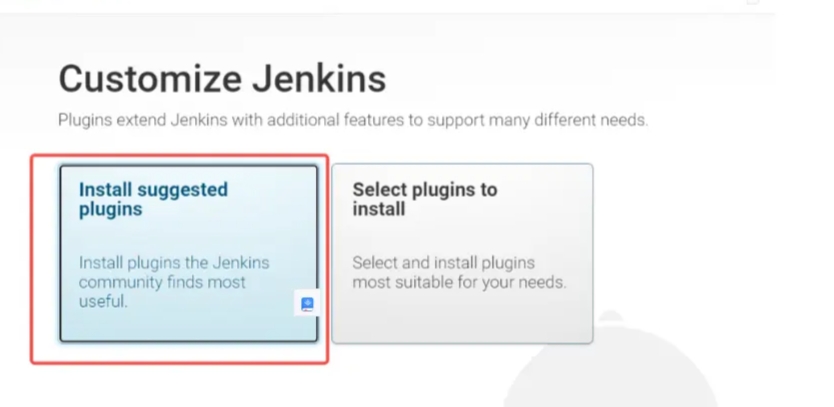Image resolution: width=834 pixels, height=407 pixels.
Task: Click the word 'plugins' under 'Install suggested'
Action: coord(111,209)
